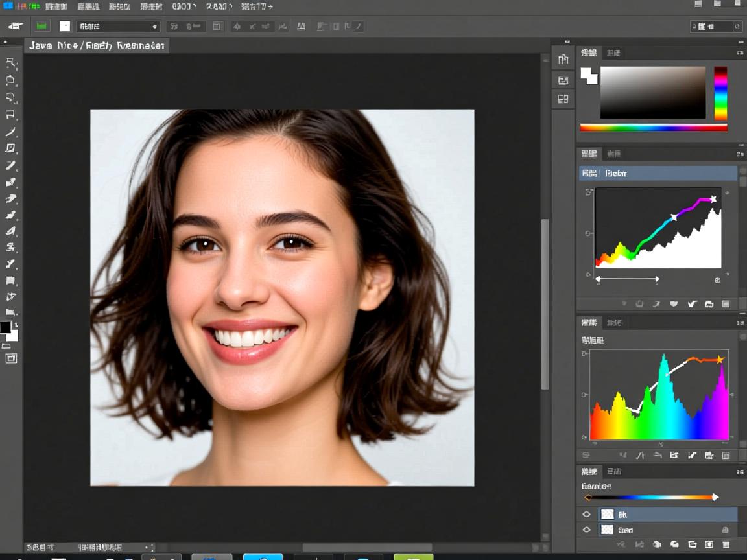Image resolution: width=747 pixels, height=560 pixels.
Task: Open the preset dropdown in the options bar
Action: pyautogui.click(x=118, y=27)
